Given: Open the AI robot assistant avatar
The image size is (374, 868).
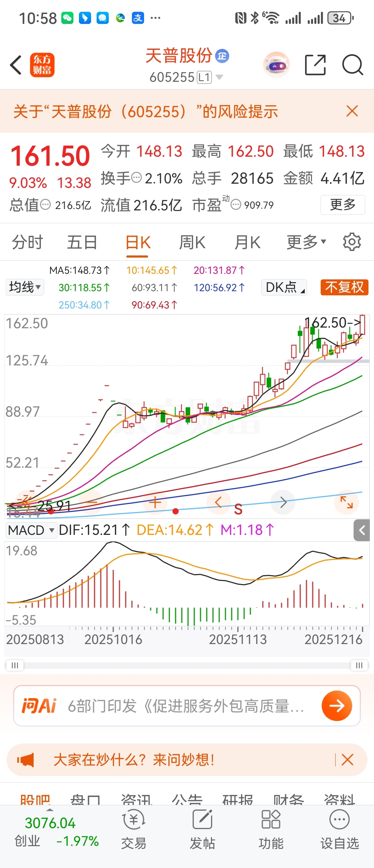Looking at the screenshot, I should [276, 65].
